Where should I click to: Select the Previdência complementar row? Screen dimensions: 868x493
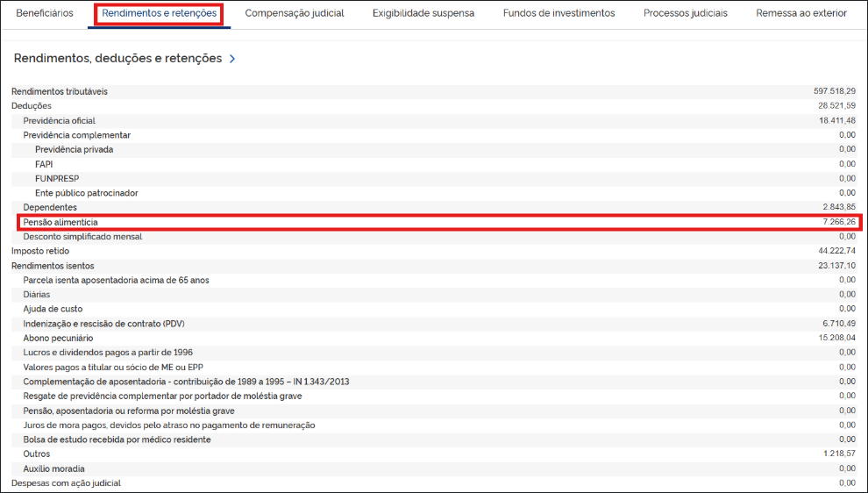434,135
